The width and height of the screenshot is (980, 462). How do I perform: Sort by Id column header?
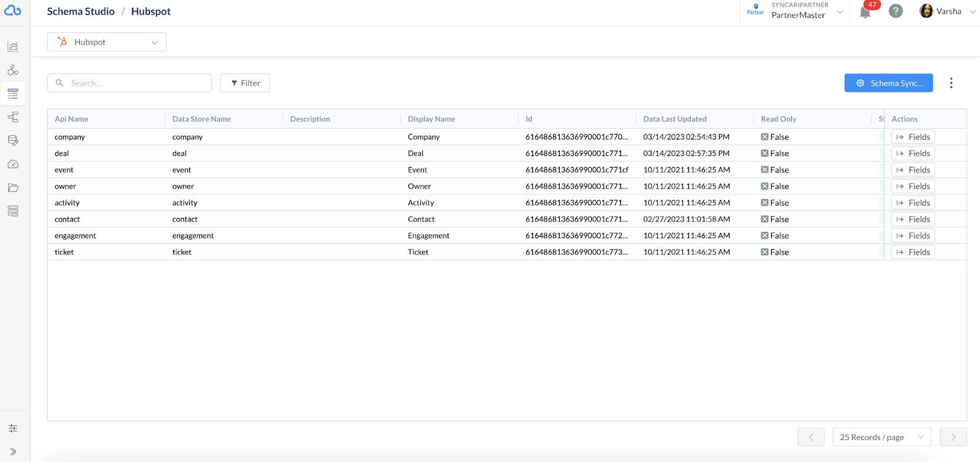[529, 119]
